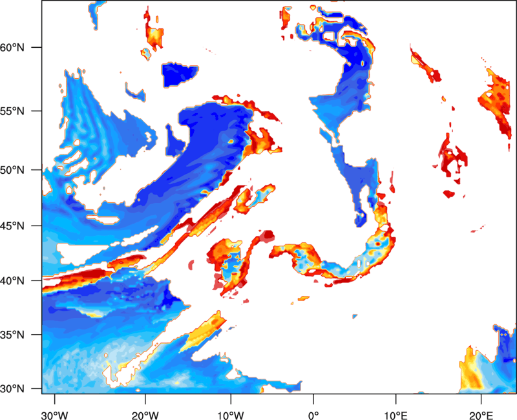Click the 10°E longitude label
This screenshot has width=517, height=420.
(396, 415)
